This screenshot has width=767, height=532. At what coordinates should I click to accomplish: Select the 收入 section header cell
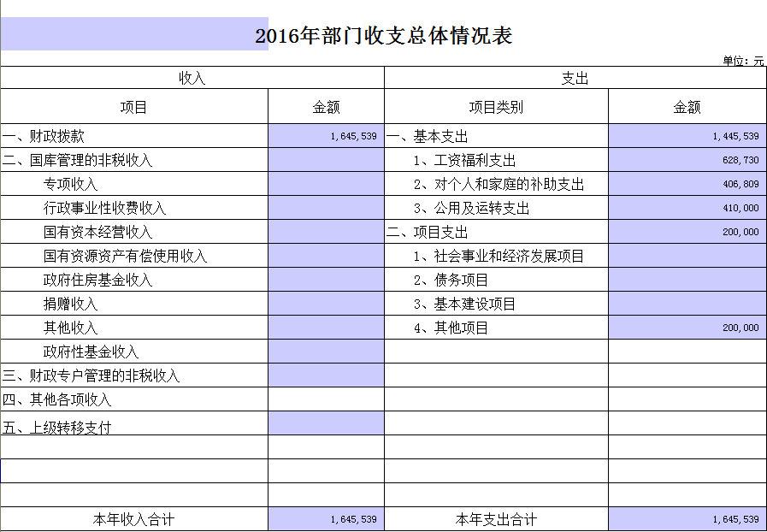192,78
